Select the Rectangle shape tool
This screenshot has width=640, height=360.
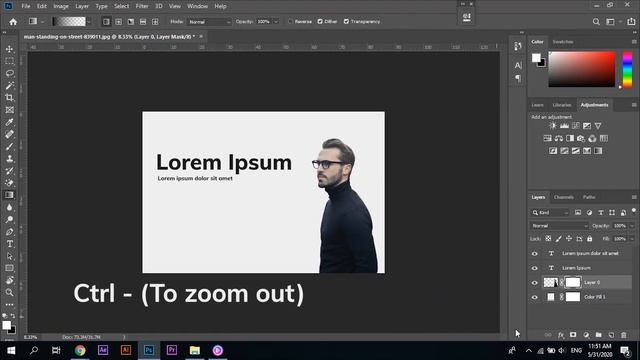pyautogui.click(x=9, y=268)
